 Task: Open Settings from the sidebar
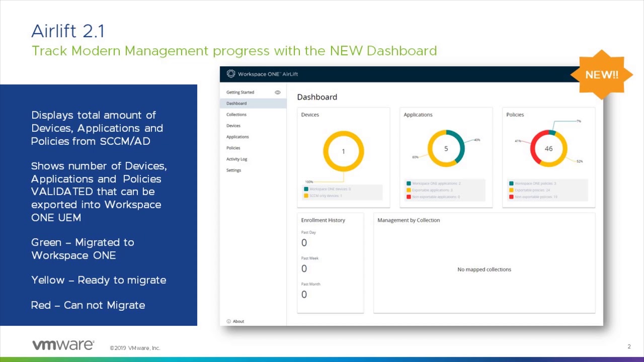pos(233,170)
